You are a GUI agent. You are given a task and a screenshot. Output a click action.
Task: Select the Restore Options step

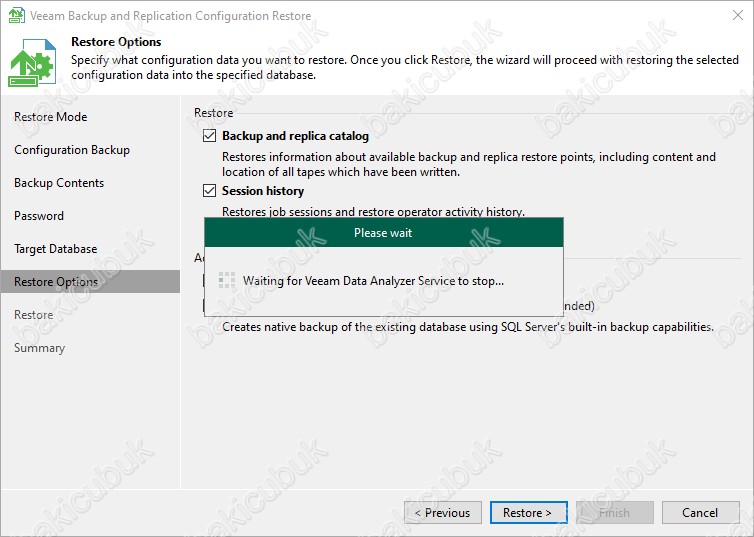[x=90, y=282]
